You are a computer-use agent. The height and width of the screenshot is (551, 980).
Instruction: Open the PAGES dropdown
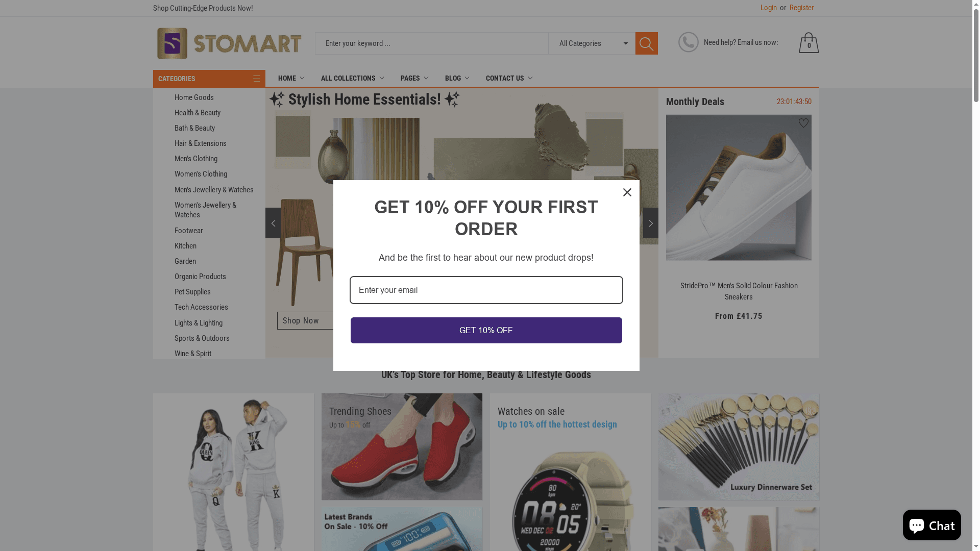pos(414,78)
